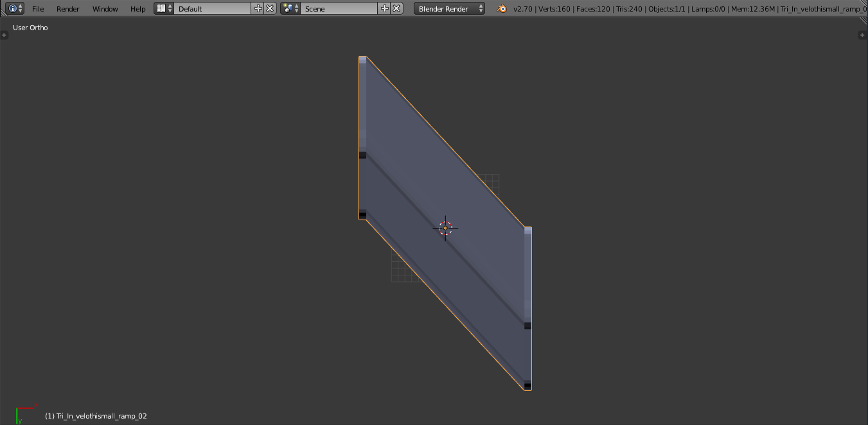Viewport: 868px width, 425px height.
Task: Click the Lamps:0/0 statistic text
Action: click(x=709, y=9)
